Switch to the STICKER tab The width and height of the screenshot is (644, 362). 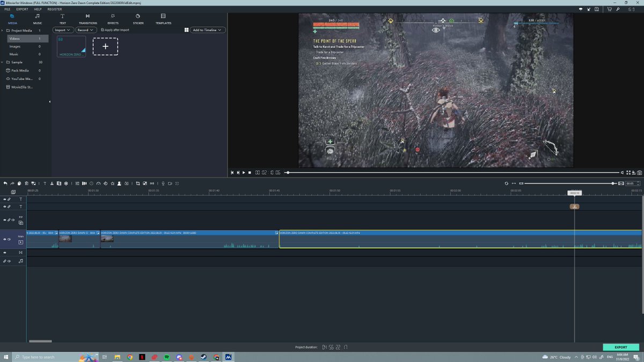(x=138, y=19)
